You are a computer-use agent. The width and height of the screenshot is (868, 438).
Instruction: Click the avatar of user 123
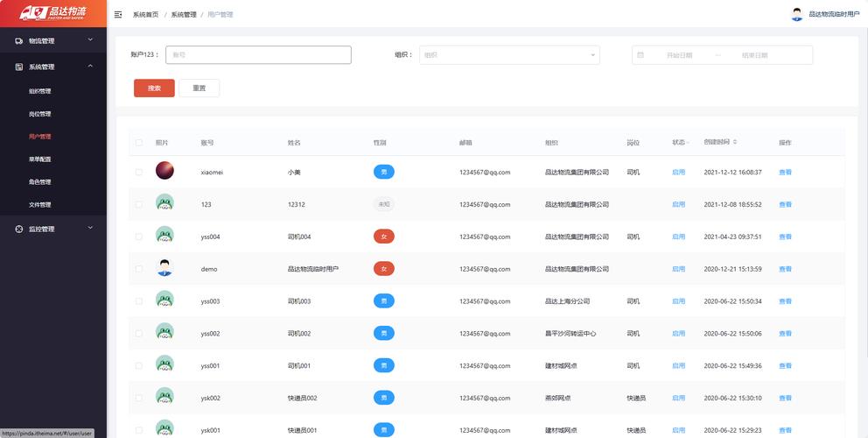click(164, 203)
